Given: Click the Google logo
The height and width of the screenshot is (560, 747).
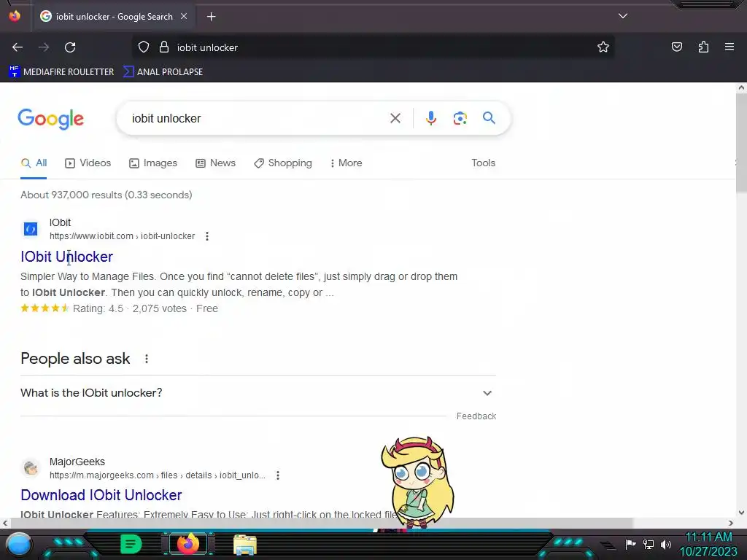Looking at the screenshot, I should pyautogui.click(x=50, y=119).
